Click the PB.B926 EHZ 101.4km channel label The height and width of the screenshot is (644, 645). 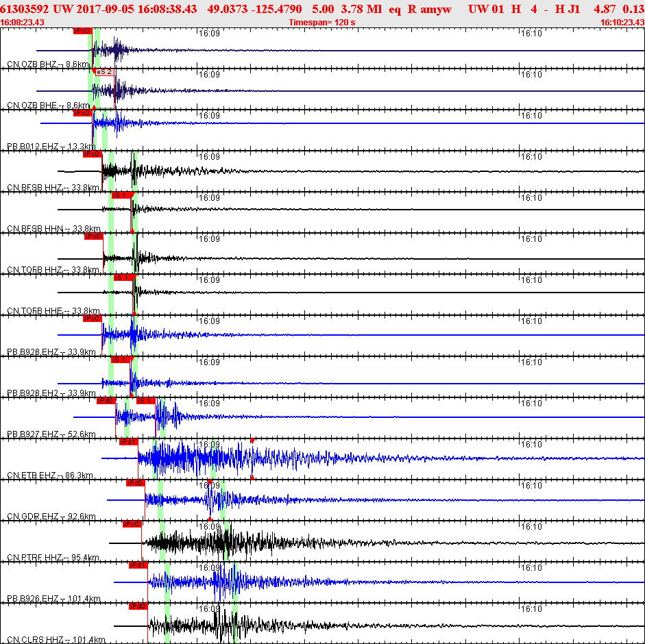coord(54,599)
